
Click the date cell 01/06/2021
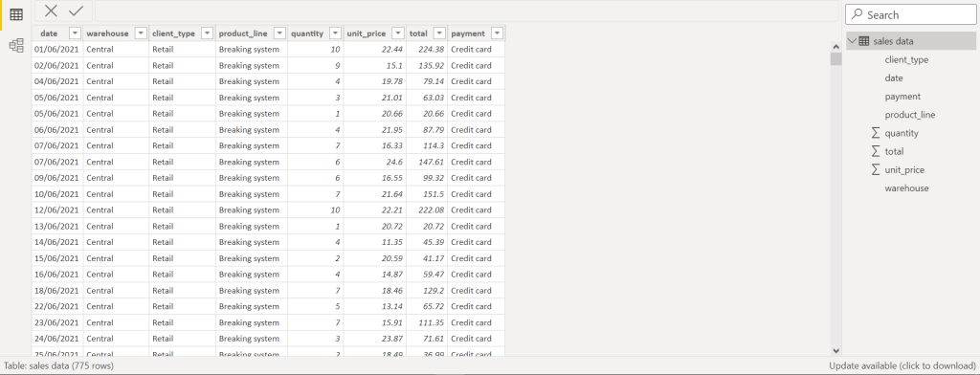click(56, 50)
